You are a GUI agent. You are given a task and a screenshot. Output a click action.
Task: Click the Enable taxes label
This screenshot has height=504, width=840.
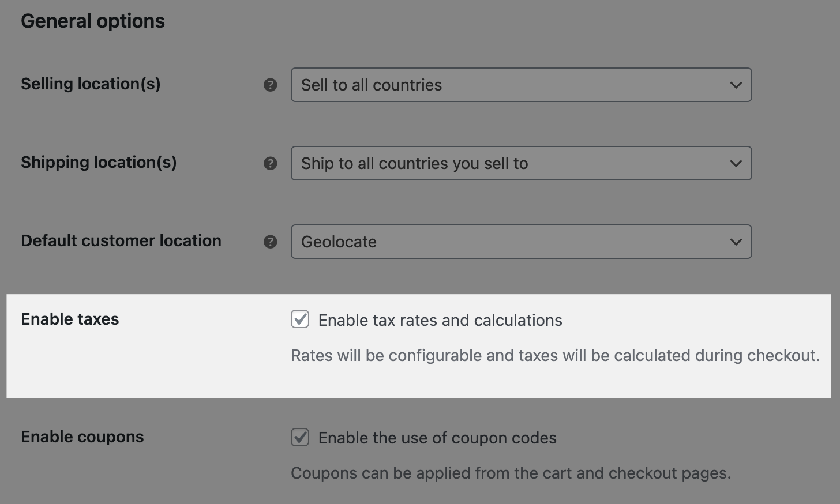pyautogui.click(x=69, y=319)
